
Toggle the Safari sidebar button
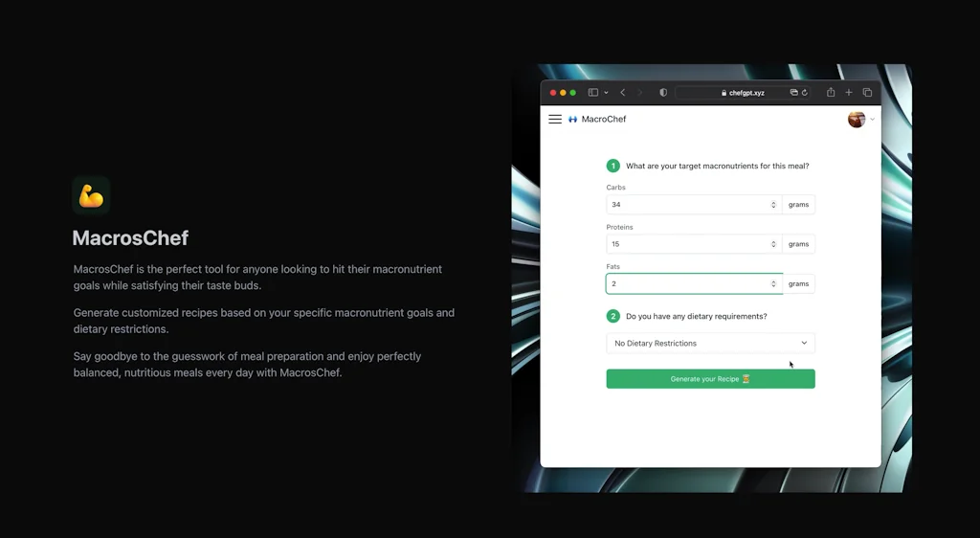pyautogui.click(x=593, y=93)
